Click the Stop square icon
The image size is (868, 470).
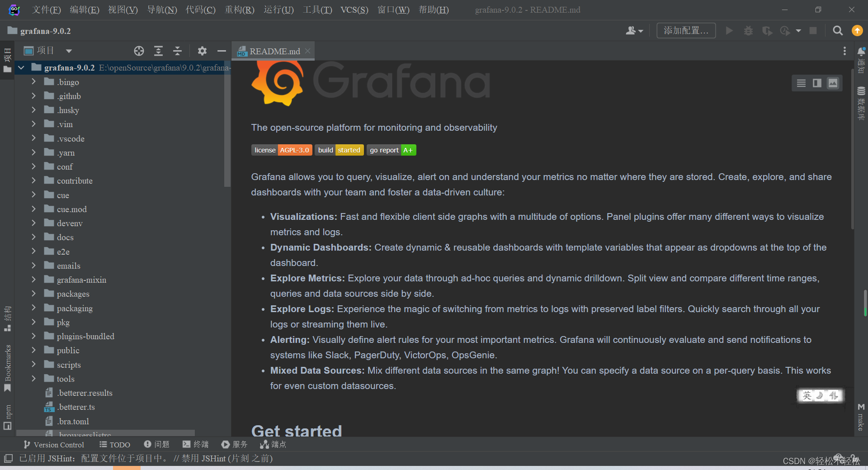point(813,31)
